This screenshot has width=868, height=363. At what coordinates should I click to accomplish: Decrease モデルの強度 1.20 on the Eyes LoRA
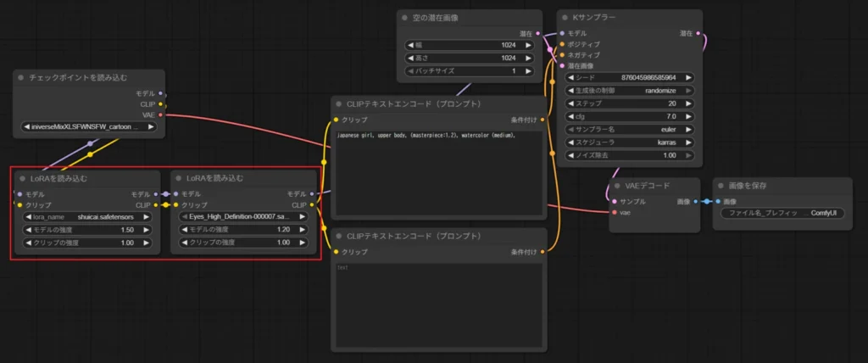pos(184,230)
